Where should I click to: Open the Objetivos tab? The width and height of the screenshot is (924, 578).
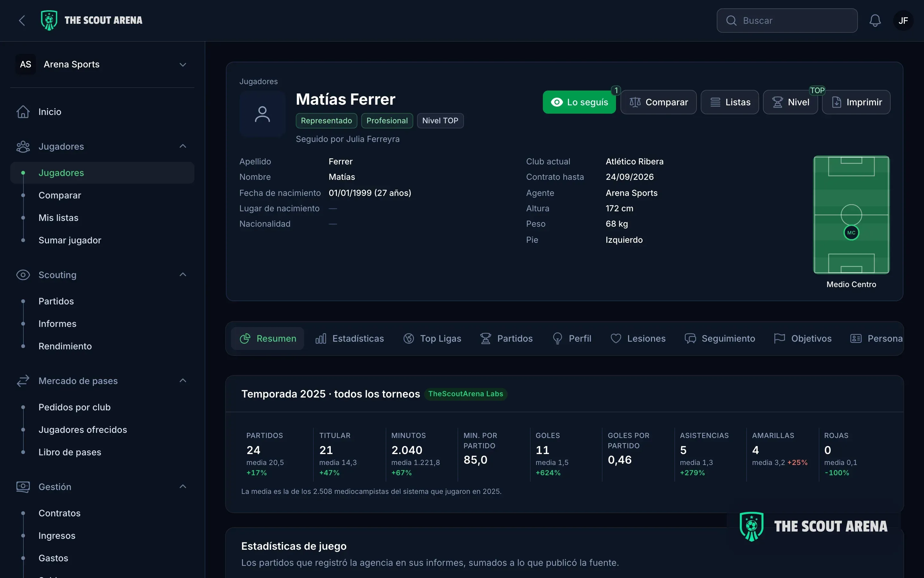(x=803, y=339)
